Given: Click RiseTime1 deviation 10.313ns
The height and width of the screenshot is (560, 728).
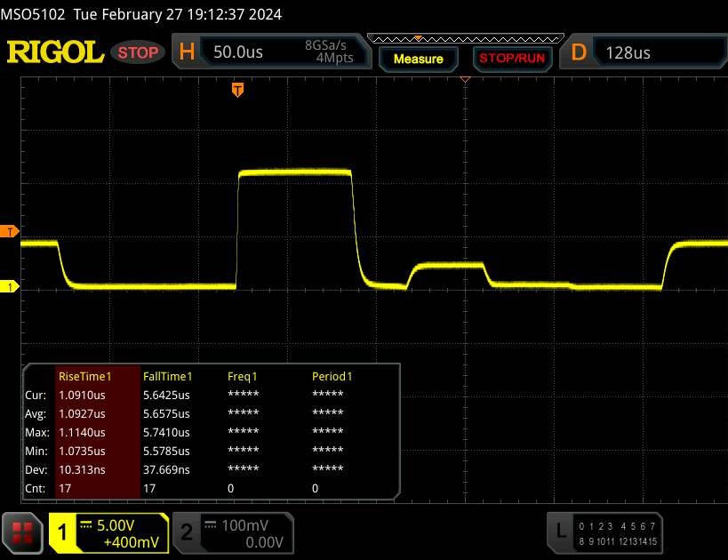Looking at the screenshot, I should (82, 469).
